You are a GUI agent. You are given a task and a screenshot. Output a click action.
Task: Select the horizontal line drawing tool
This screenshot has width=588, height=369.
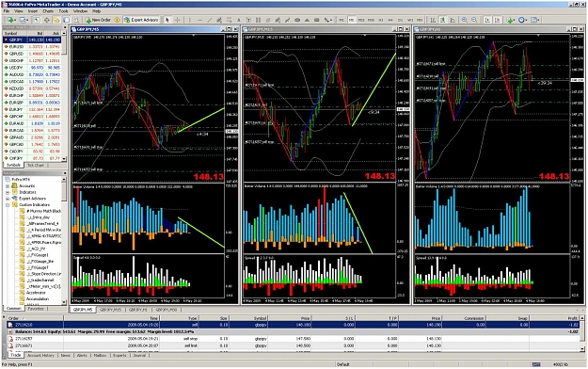pyautogui.click(x=199, y=20)
